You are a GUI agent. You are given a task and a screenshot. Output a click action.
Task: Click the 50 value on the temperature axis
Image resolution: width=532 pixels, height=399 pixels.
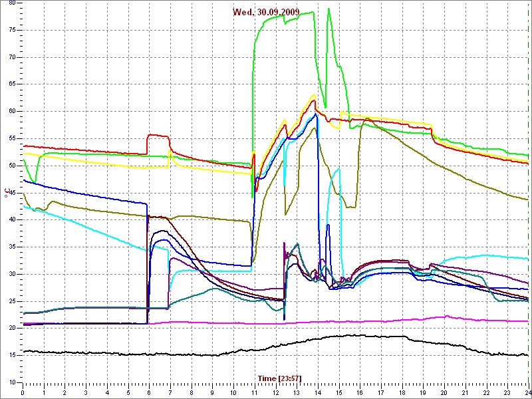11,166
